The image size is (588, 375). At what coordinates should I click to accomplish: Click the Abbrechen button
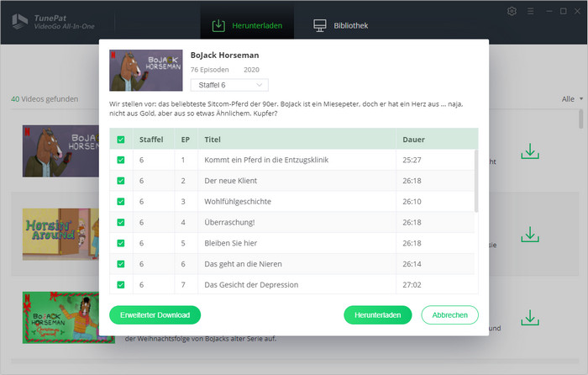click(449, 315)
